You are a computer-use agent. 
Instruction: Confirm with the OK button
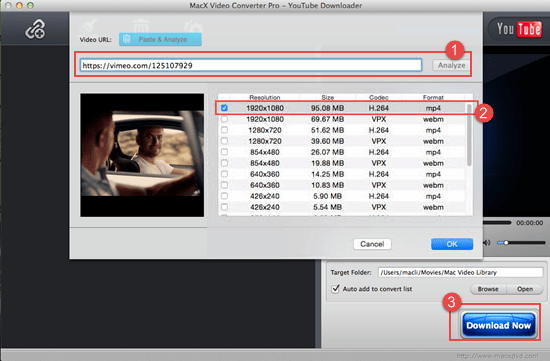click(x=452, y=244)
